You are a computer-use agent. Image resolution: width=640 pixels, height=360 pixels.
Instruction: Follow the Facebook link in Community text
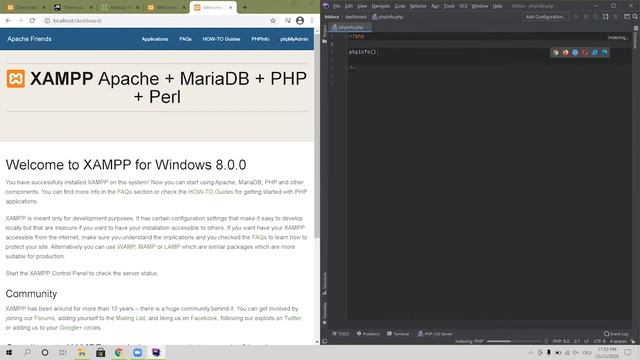(204, 318)
